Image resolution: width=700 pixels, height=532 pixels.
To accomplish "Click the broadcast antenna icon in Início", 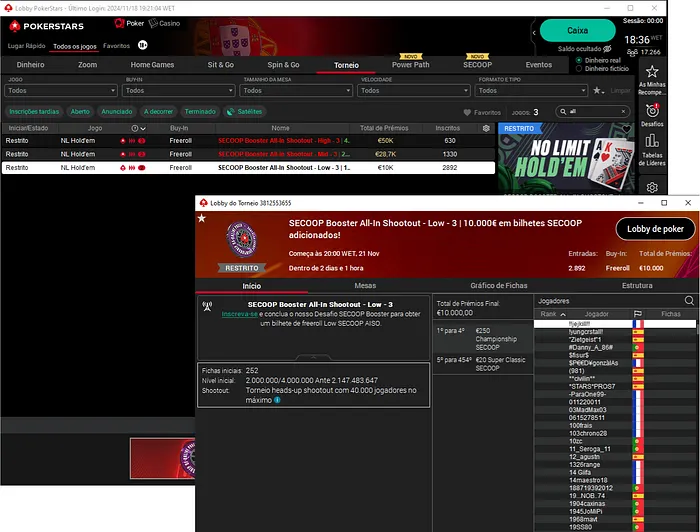I will (207, 306).
